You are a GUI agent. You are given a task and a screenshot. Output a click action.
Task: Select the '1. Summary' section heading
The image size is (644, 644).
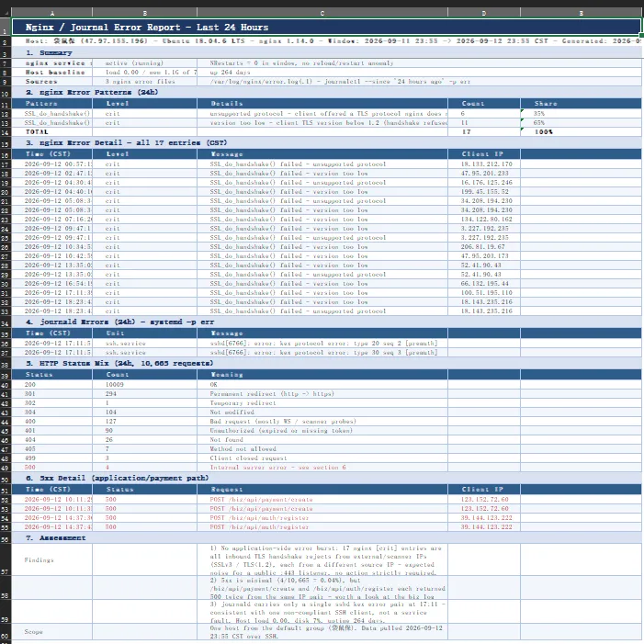coord(326,53)
